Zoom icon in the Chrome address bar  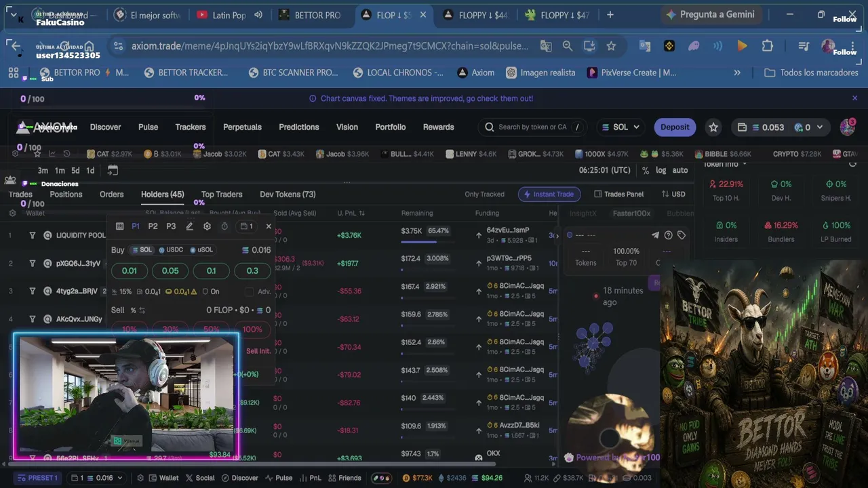(568, 46)
